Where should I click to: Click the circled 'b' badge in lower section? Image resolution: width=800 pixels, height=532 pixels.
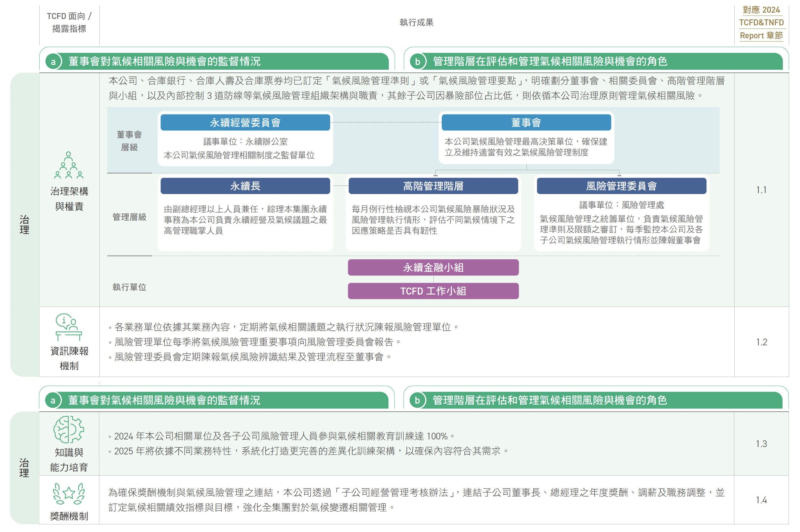click(x=417, y=400)
